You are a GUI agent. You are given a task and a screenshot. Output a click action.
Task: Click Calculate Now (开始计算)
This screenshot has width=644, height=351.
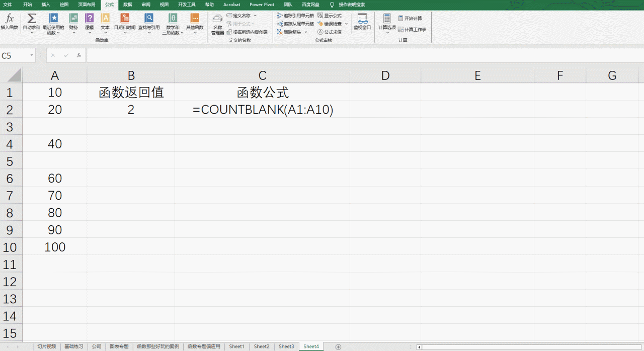click(x=410, y=18)
